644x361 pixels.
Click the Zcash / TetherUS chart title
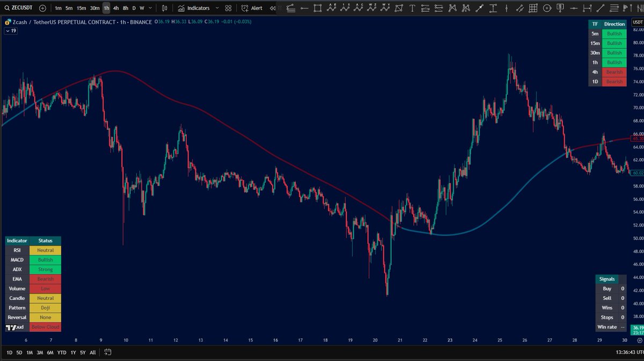82,22
